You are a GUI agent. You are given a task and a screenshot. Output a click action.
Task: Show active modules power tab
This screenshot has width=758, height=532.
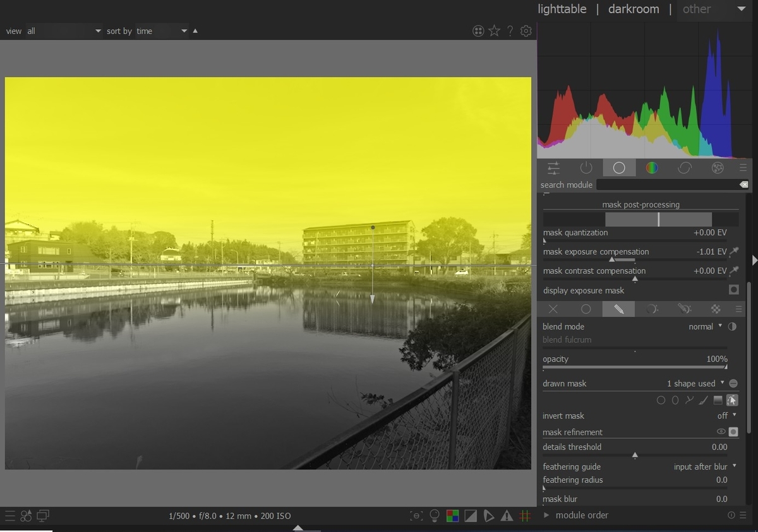pos(586,168)
